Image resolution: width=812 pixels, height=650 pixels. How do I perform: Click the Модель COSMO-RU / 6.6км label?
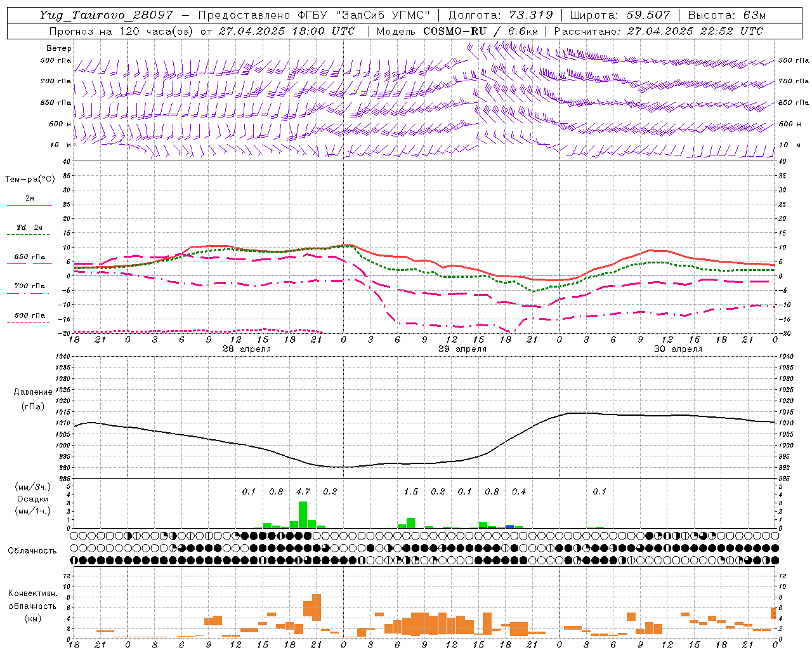tap(457, 31)
